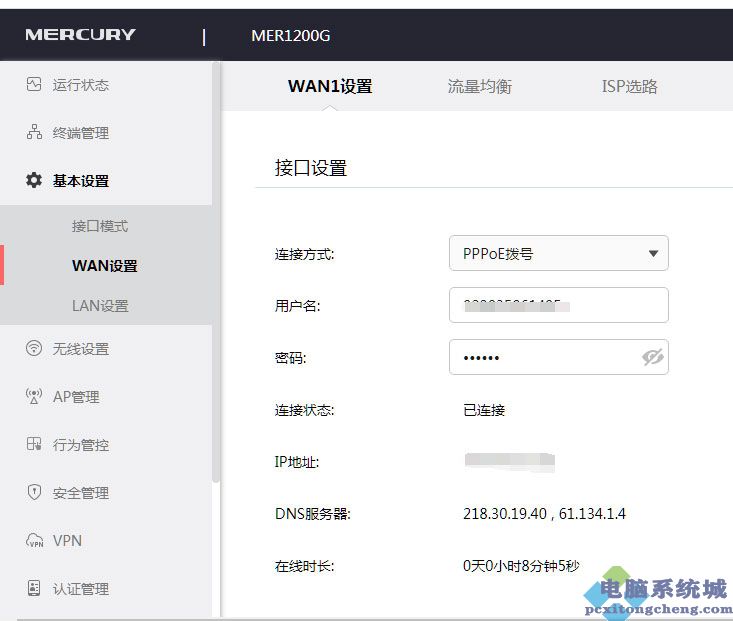The image size is (733, 621).
Task: Click the dropdown arrow in 连接方式
Action: (654, 253)
